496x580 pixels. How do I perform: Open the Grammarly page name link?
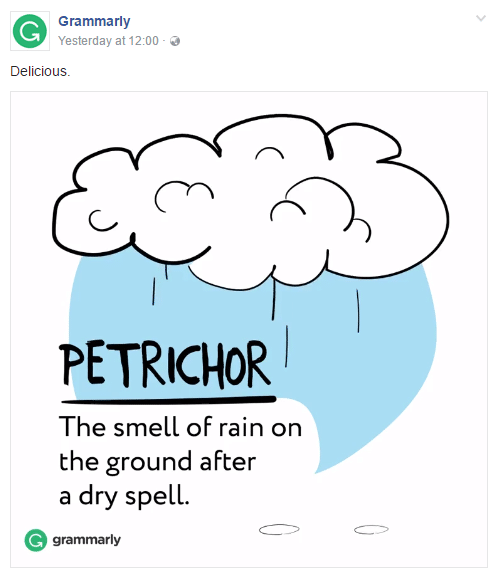94,21
